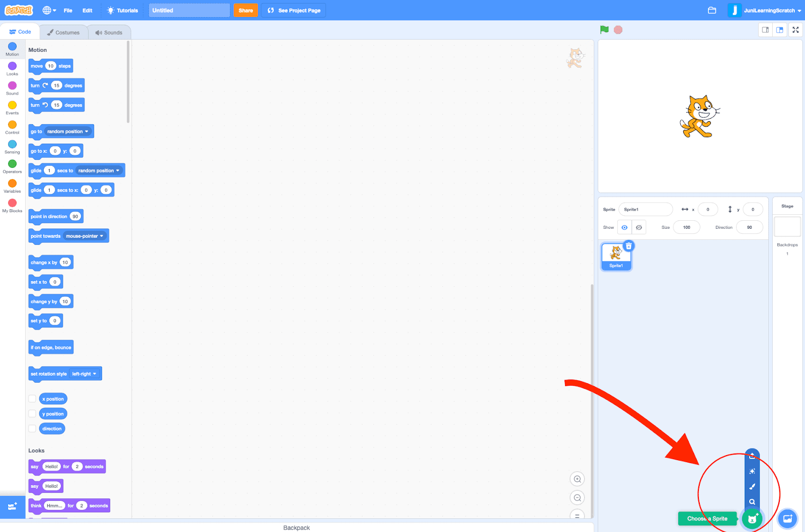
Task: Open the Edit menu
Action: coord(88,10)
